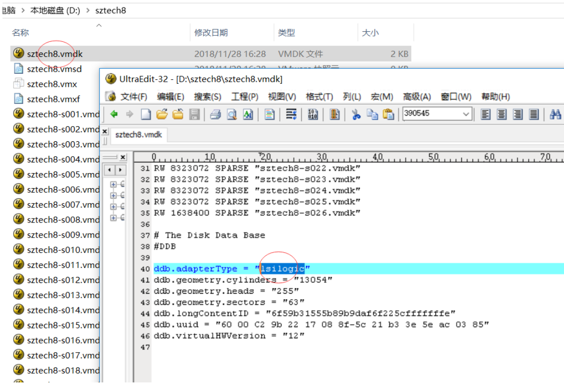Click the colored-lines document icon in toolbar

269,115
